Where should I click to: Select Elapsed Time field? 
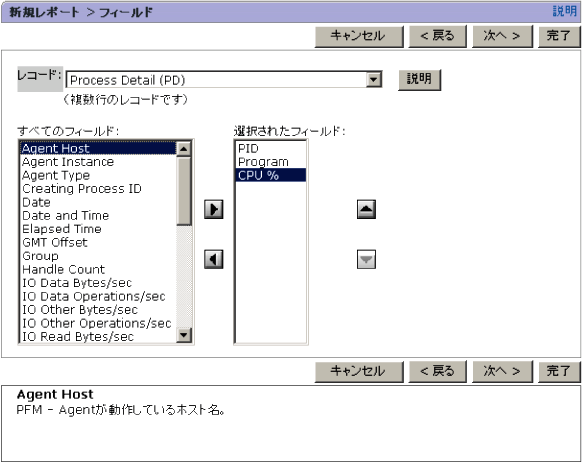pyautogui.click(x=98, y=229)
